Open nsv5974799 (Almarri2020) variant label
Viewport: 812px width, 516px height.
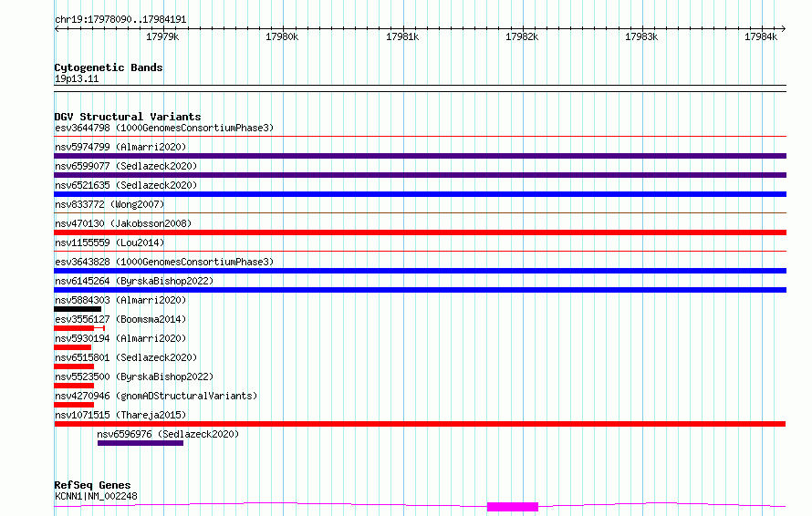click(120, 147)
